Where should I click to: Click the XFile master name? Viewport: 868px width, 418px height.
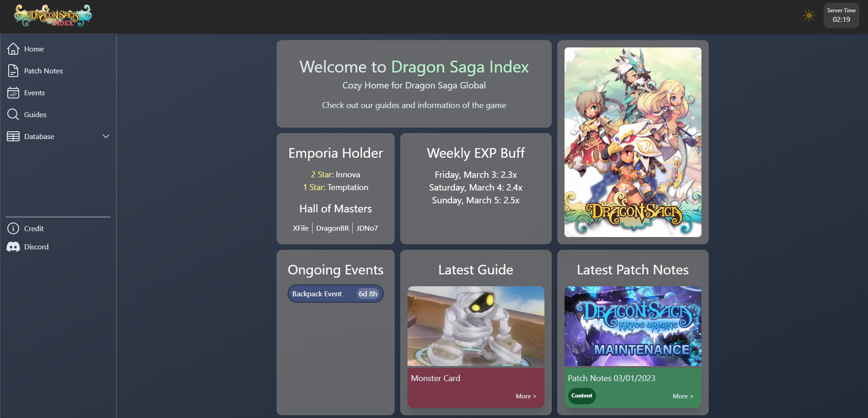click(301, 228)
